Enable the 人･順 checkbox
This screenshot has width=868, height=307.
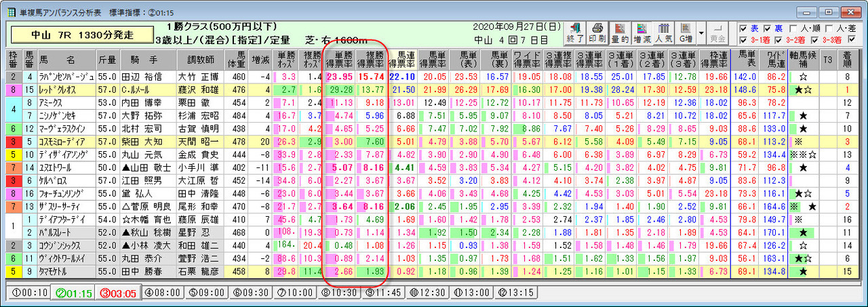[x=793, y=28]
